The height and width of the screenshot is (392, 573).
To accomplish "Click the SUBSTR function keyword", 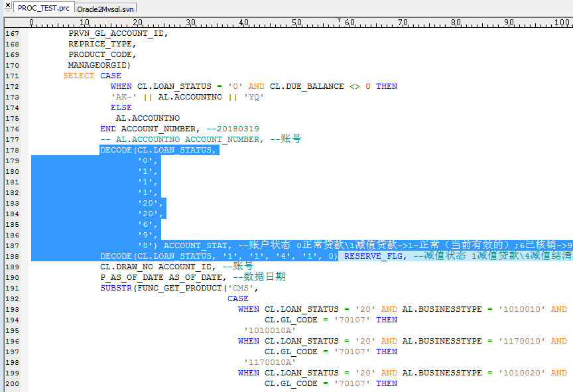I will 116,289.
